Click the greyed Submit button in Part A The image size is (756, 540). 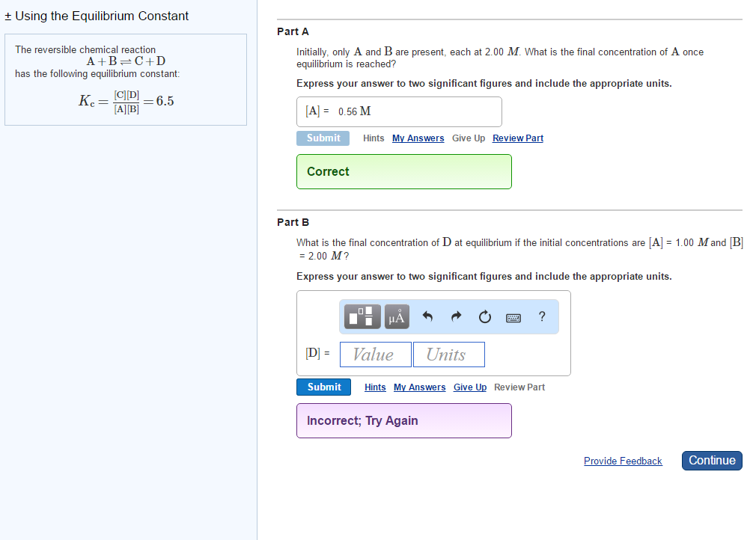click(x=323, y=138)
